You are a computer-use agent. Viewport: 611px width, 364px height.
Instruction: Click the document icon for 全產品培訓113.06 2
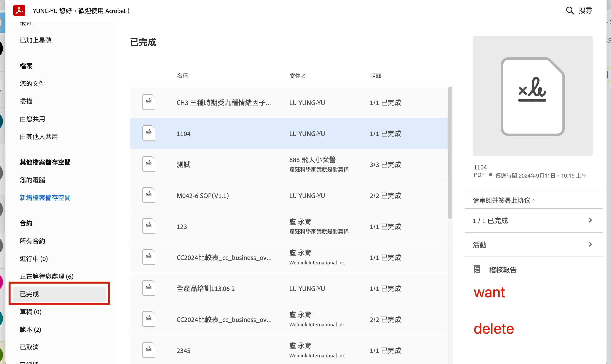pyautogui.click(x=149, y=288)
